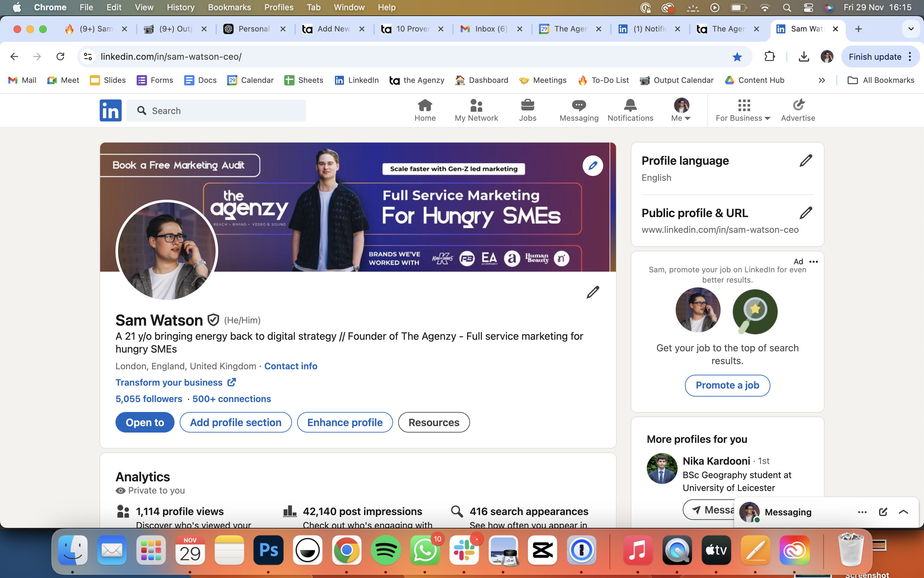Image resolution: width=924 pixels, height=578 pixels.
Task: Open the Advertise icon
Action: (x=798, y=110)
